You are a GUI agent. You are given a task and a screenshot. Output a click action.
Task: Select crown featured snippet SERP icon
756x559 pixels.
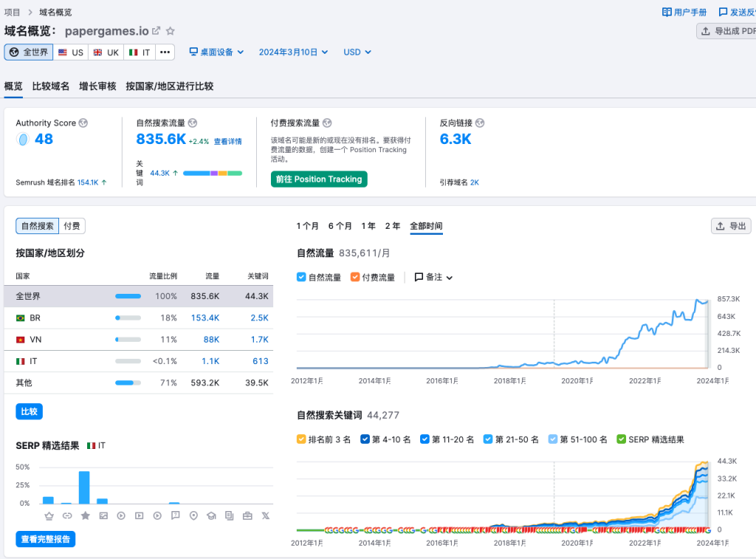(49, 515)
